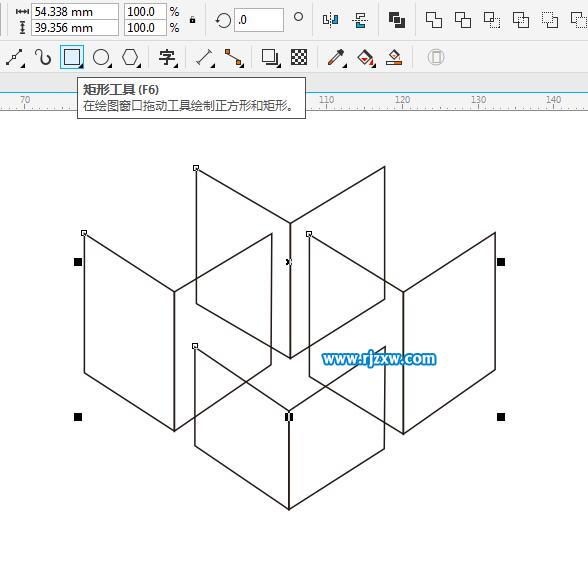Click the ruler mark labeled 120

point(402,100)
